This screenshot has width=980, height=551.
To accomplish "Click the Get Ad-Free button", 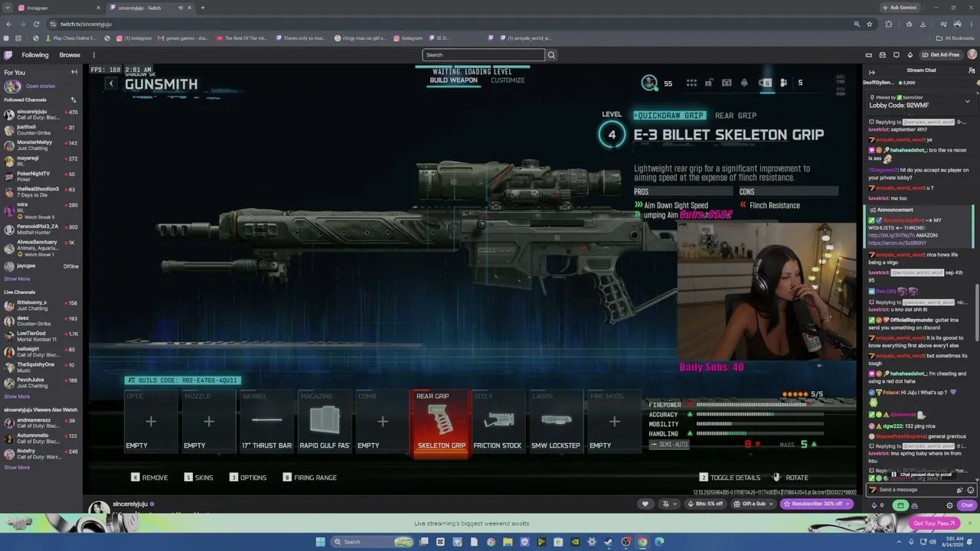I will pyautogui.click(x=941, y=55).
